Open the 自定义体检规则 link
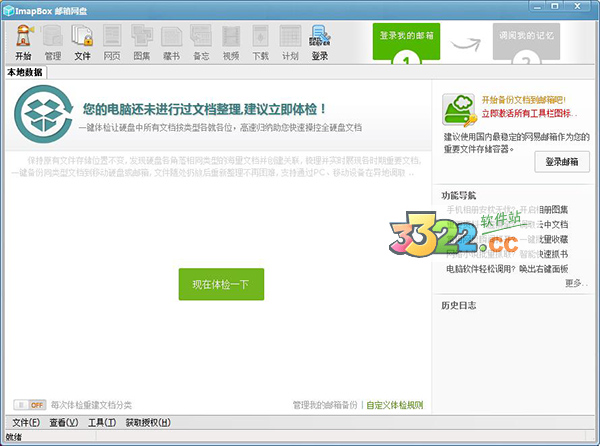Viewport: 600px width, 446px height. click(395, 405)
